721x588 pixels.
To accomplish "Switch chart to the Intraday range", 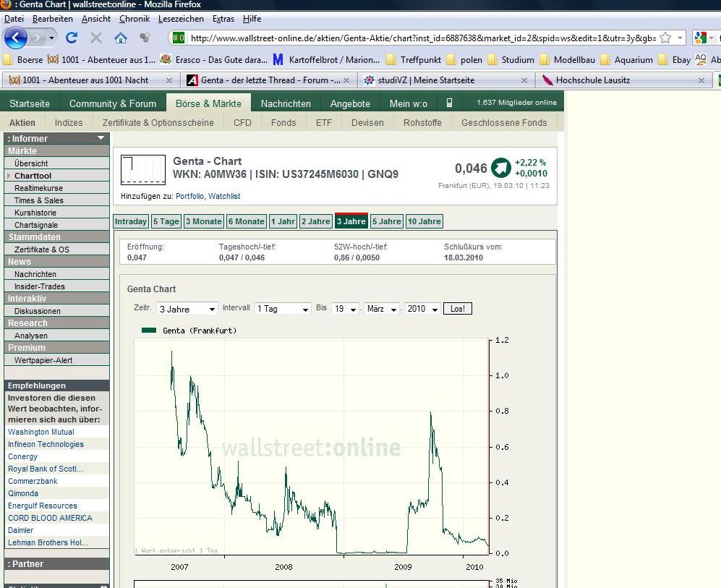I will tap(131, 221).
